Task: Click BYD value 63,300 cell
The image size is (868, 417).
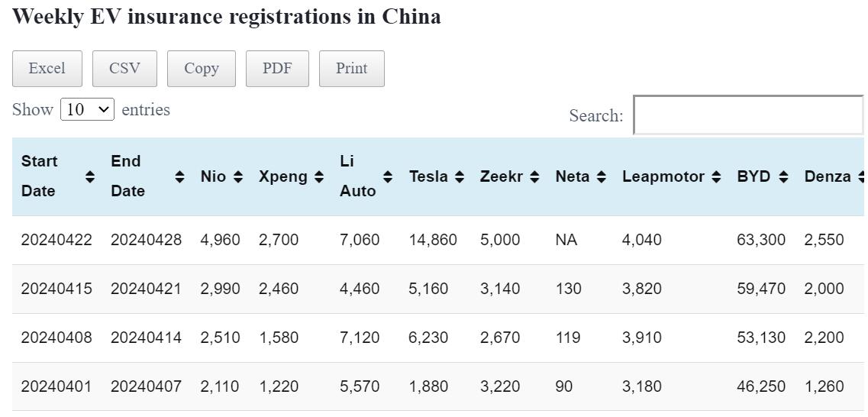Action: pos(760,240)
